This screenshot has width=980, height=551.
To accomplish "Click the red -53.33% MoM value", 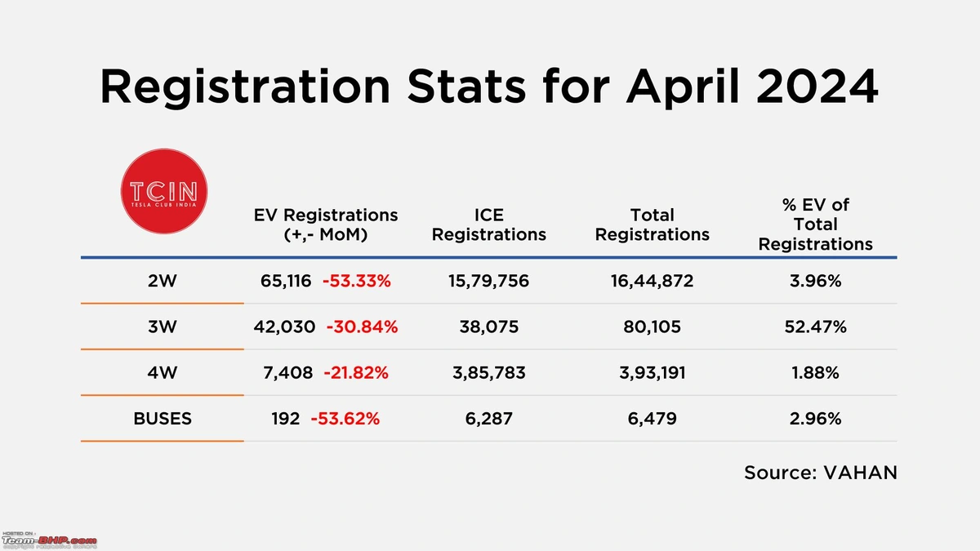I will coord(357,282).
